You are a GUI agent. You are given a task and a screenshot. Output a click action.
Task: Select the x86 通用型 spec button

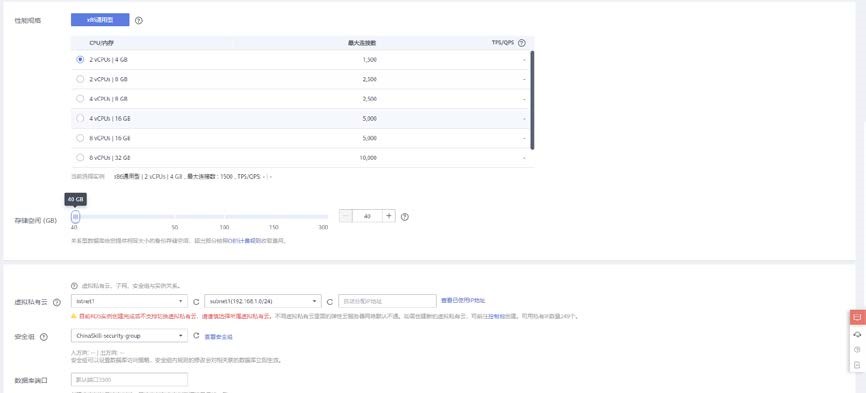coord(100,20)
